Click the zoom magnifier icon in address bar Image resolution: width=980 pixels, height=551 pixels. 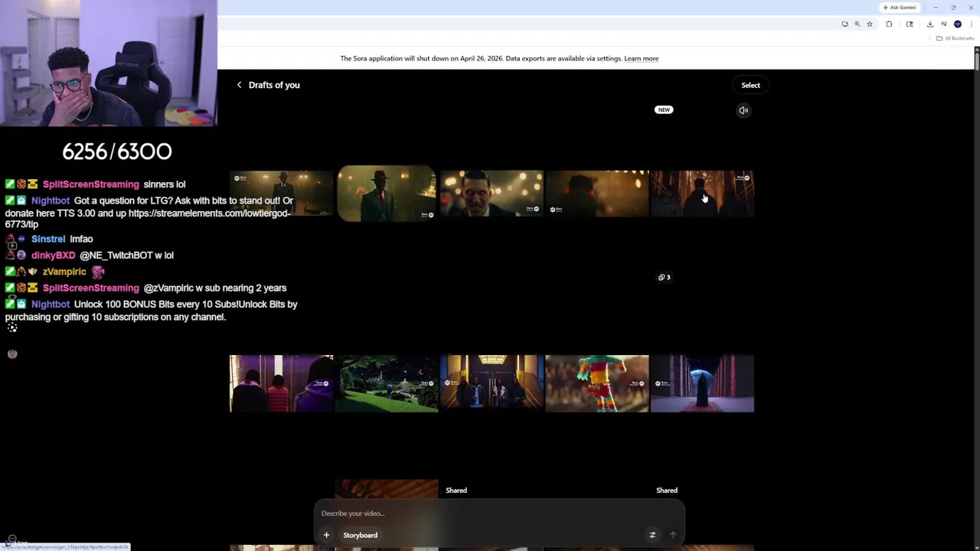857,24
